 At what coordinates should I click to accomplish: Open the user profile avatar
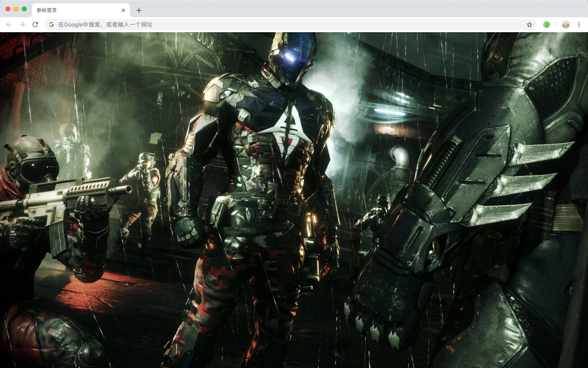pos(566,24)
